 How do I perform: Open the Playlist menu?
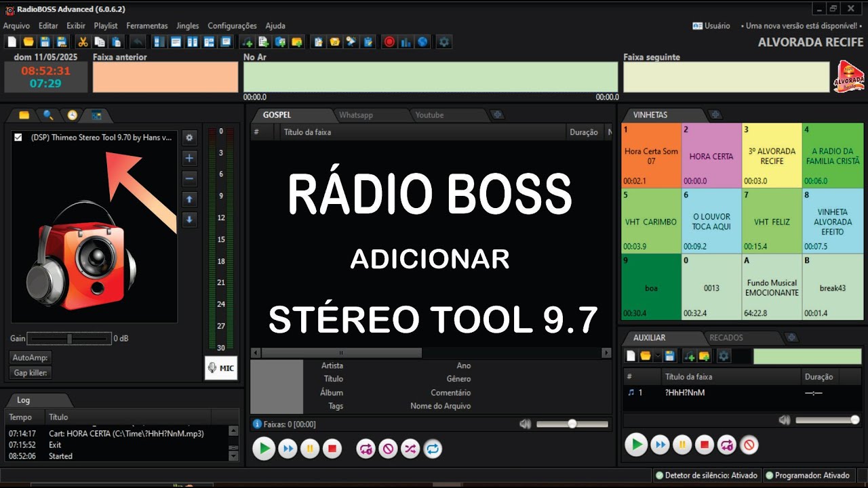pos(106,26)
